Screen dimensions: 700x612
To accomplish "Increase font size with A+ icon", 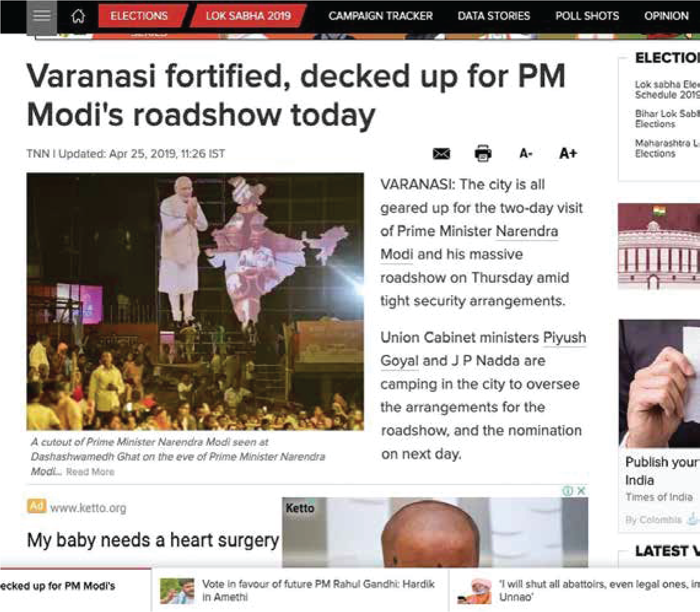I will [x=568, y=154].
